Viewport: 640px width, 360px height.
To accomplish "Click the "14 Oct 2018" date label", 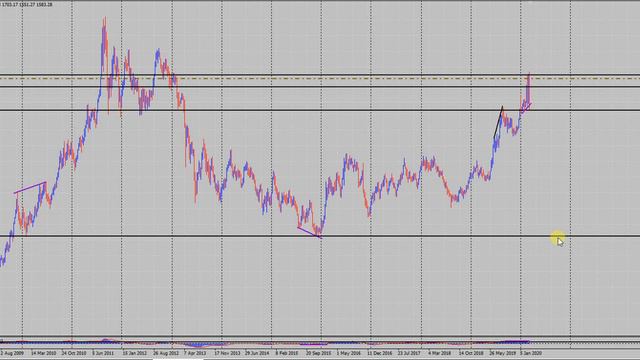I will coord(471,353).
